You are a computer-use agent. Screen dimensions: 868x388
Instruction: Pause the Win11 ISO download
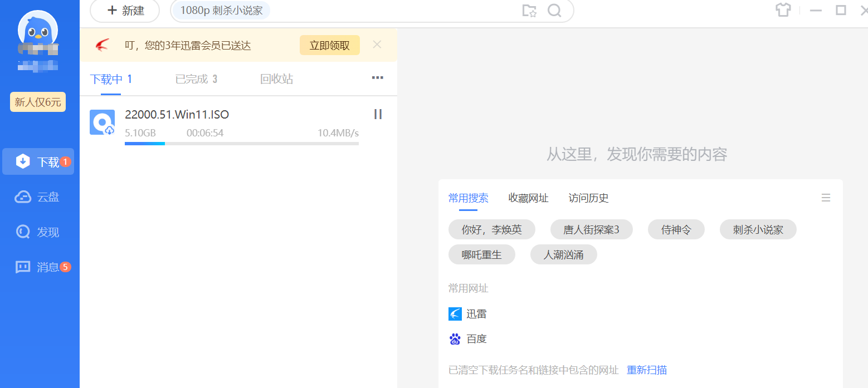tap(378, 114)
